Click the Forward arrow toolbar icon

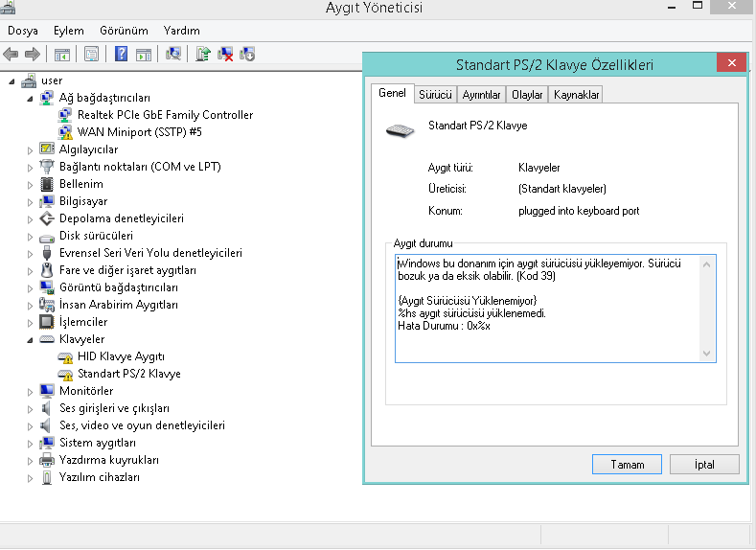coord(33,54)
